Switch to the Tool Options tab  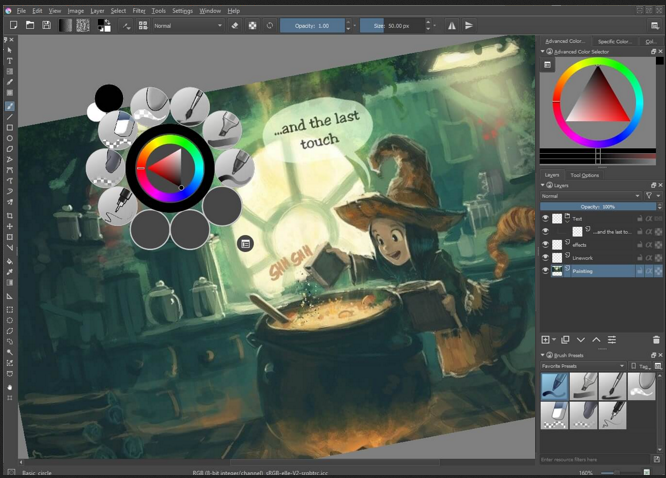click(x=585, y=175)
